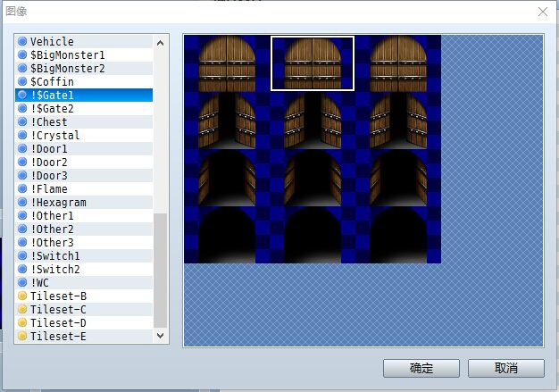
Task: Select half-open gate in second row, right cell
Action: click(x=398, y=121)
